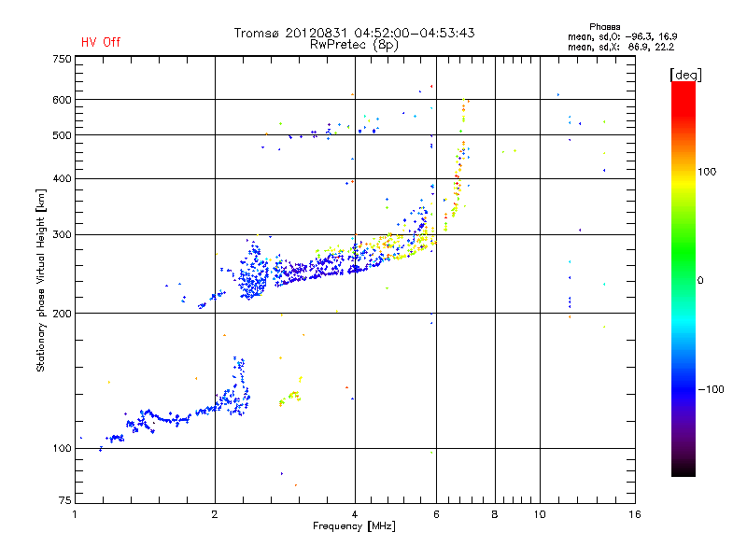Screen dimensions: 747x560
Task: Click the "Stationary phase Virtual Height [km]" axis title
Action: point(41,280)
